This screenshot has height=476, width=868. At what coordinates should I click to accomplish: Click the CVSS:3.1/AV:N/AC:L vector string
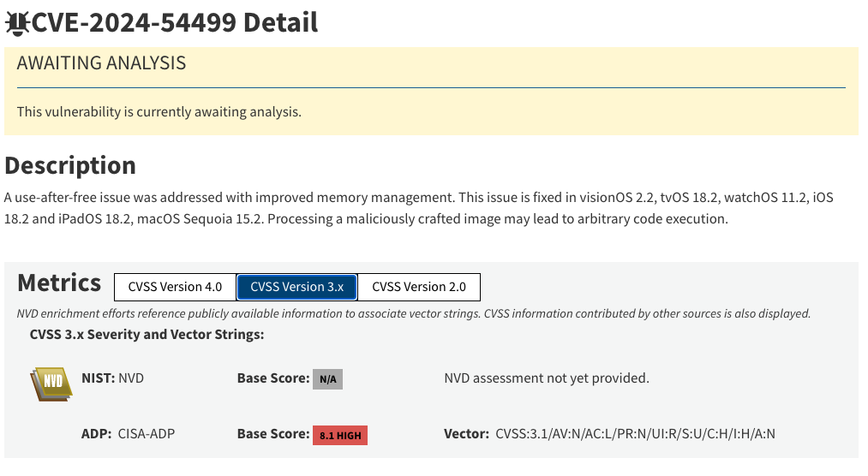click(635, 434)
